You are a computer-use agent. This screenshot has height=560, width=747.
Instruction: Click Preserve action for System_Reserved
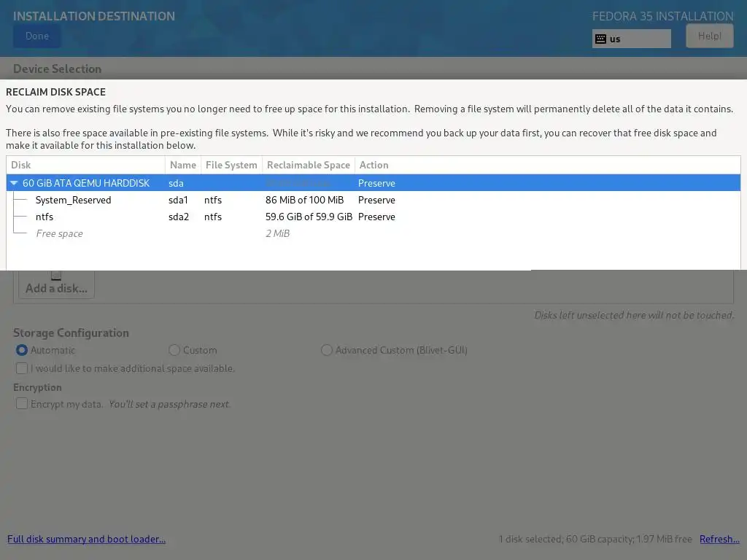point(376,200)
